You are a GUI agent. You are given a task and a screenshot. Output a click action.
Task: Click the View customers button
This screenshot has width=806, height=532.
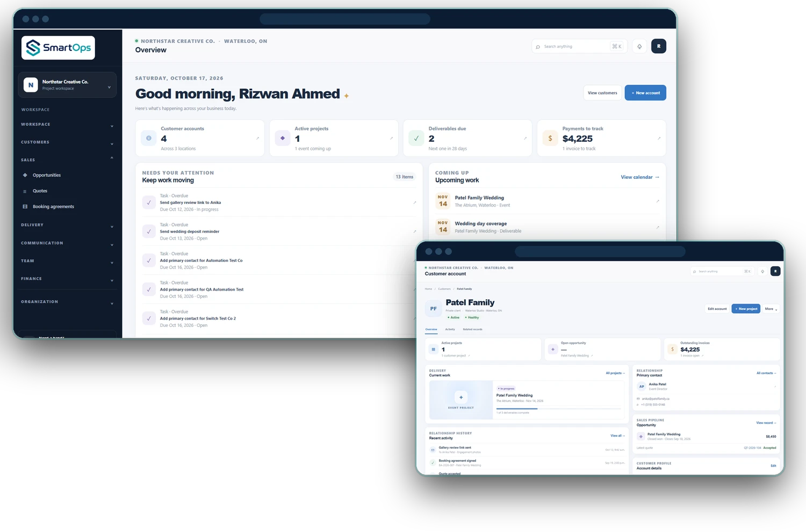[602, 93]
